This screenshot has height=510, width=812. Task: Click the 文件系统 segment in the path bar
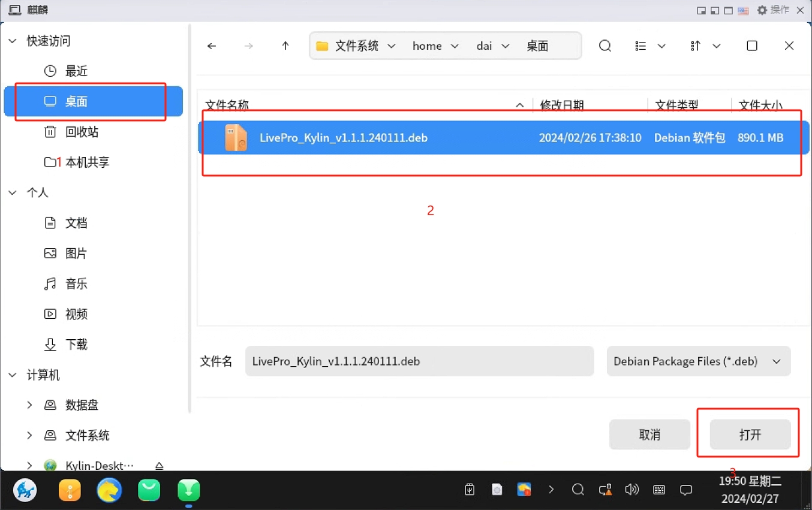click(x=357, y=46)
